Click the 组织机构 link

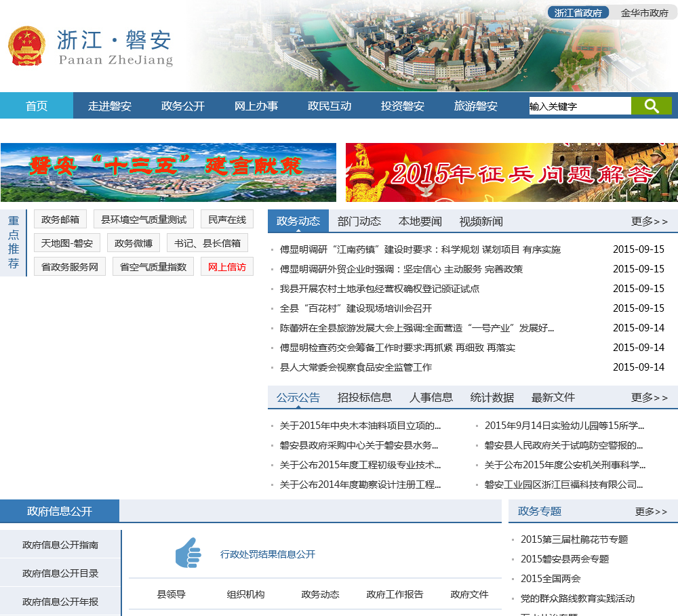245,594
